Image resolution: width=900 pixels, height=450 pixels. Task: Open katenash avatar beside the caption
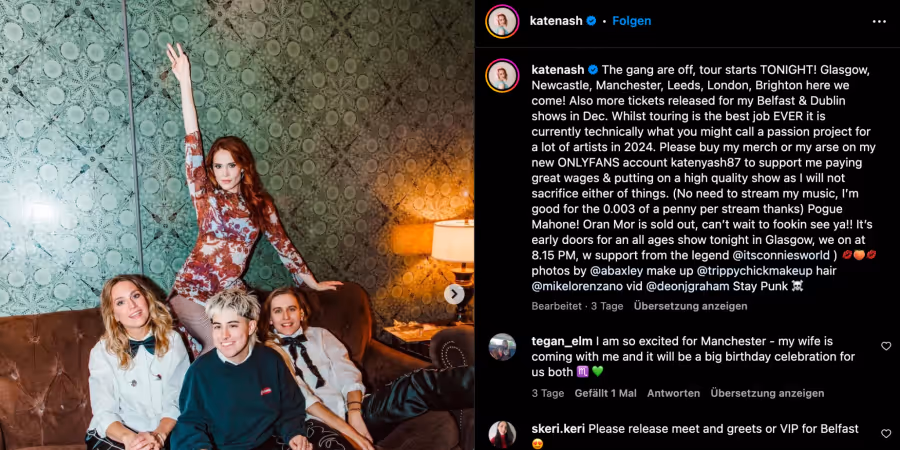(502, 76)
